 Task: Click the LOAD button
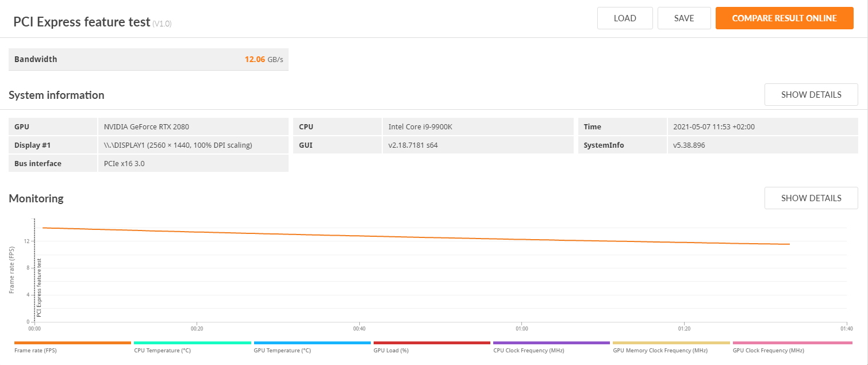[625, 18]
